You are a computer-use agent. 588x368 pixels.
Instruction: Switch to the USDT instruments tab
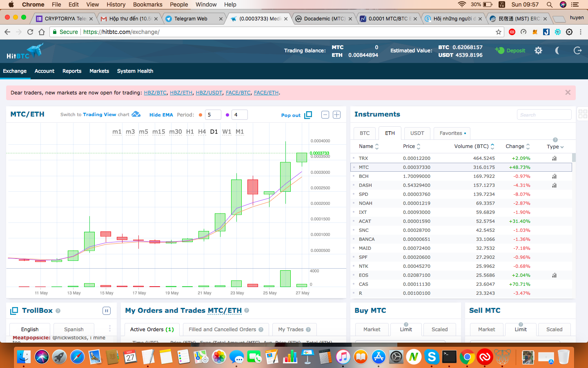coord(417,133)
